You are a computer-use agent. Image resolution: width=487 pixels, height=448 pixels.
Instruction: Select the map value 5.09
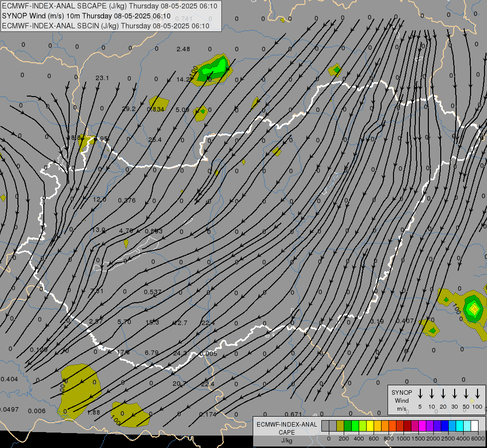pyautogui.click(x=183, y=110)
